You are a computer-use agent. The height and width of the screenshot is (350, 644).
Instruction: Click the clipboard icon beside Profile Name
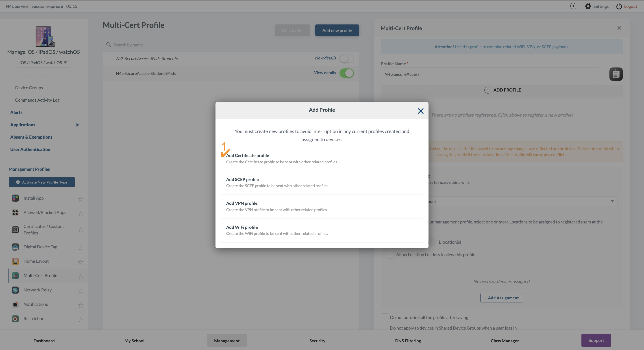tap(616, 74)
